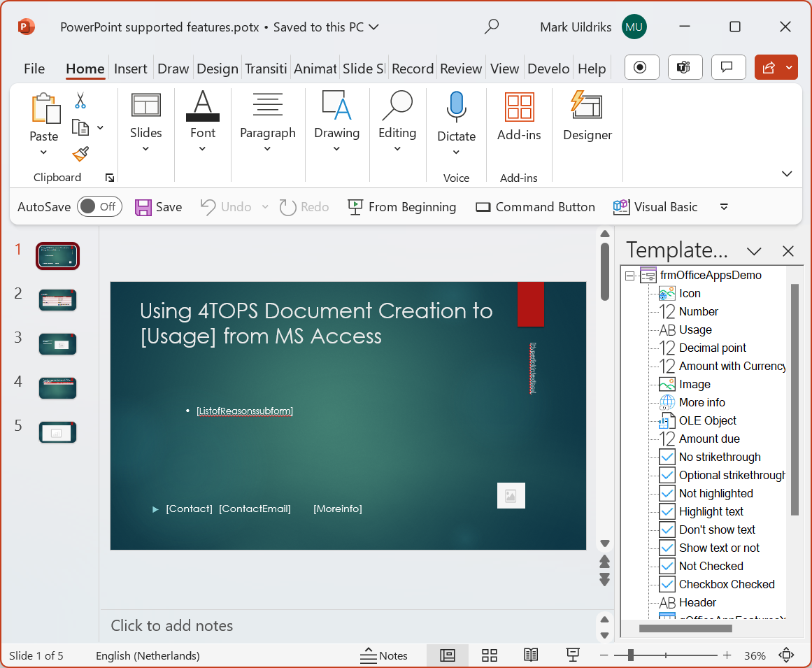Open Reading View from the status bar
The width and height of the screenshot is (812, 668).
click(x=531, y=655)
